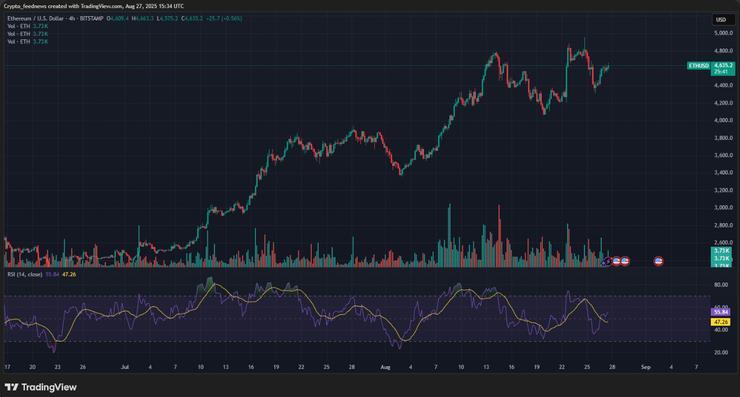Click the 5,000.0 price axis label

(x=723, y=33)
